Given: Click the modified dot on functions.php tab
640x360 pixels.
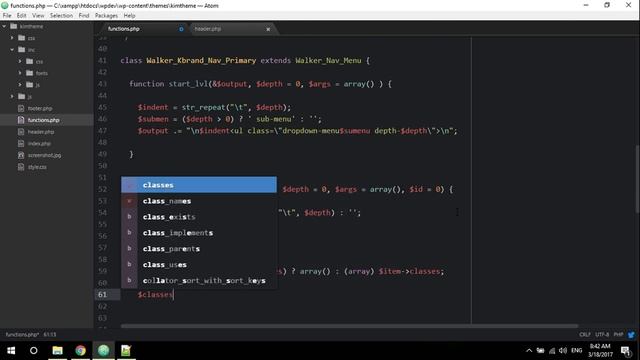Looking at the screenshot, I should click(x=181, y=29).
